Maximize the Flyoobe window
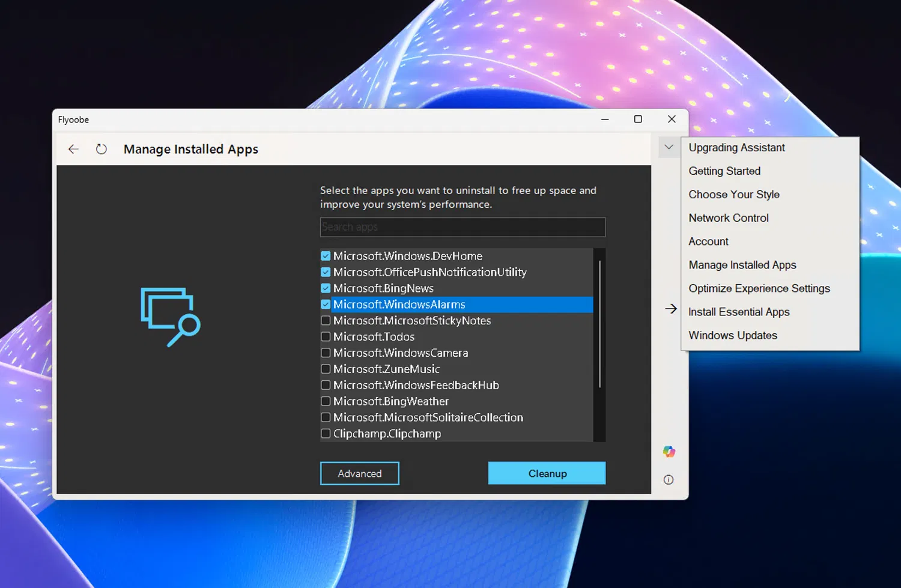Screen dimensions: 901x588 [638, 120]
